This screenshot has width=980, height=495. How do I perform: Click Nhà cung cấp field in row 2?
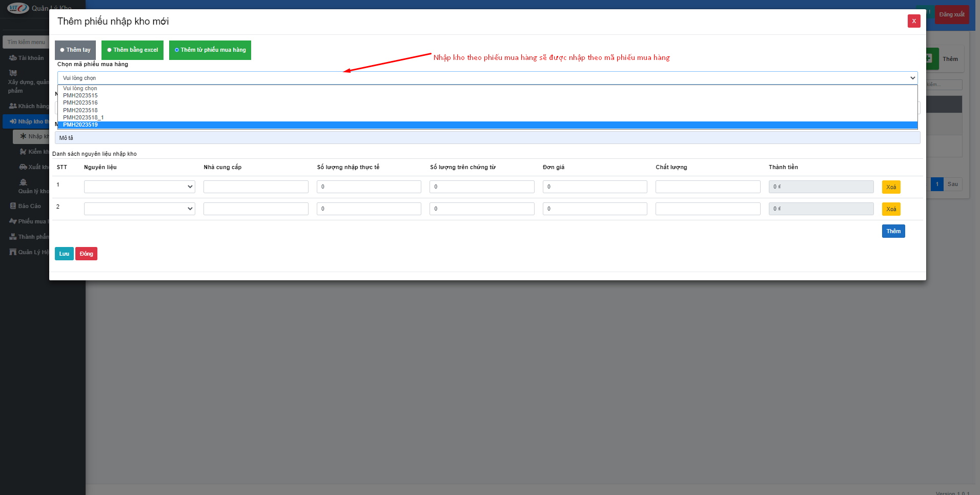click(x=256, y=209)
